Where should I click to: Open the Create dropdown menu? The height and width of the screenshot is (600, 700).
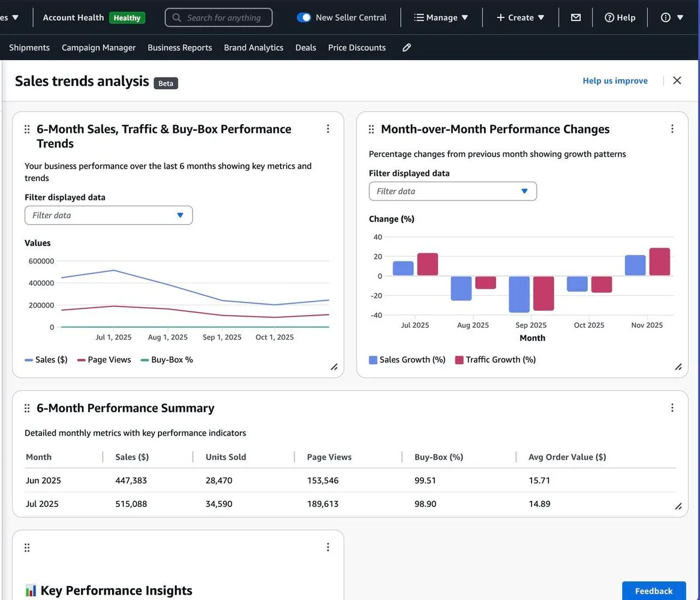point(521,17)
